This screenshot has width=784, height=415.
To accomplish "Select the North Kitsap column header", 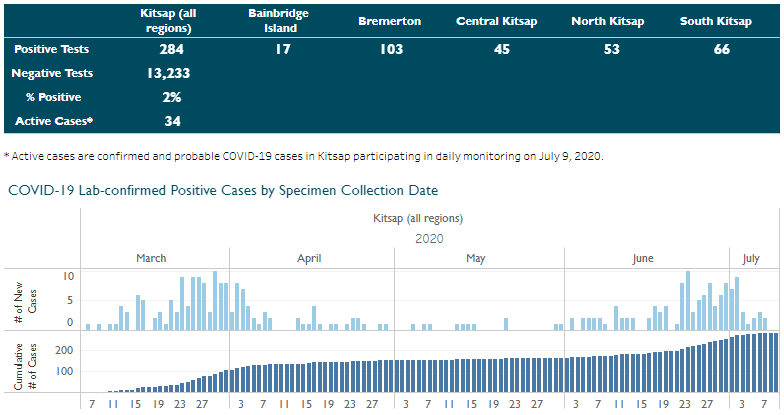I will pyautogui.click(x=608, y=20).
